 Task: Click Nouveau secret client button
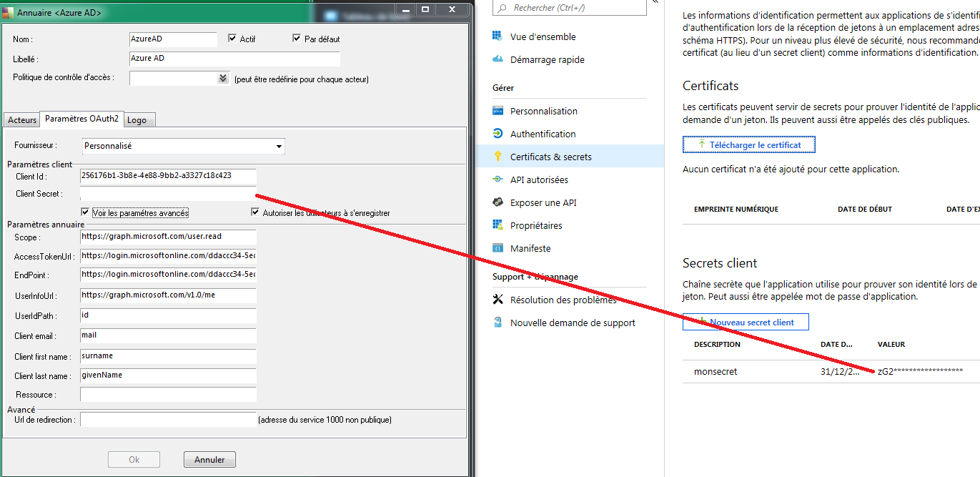(x=746, y=322)
